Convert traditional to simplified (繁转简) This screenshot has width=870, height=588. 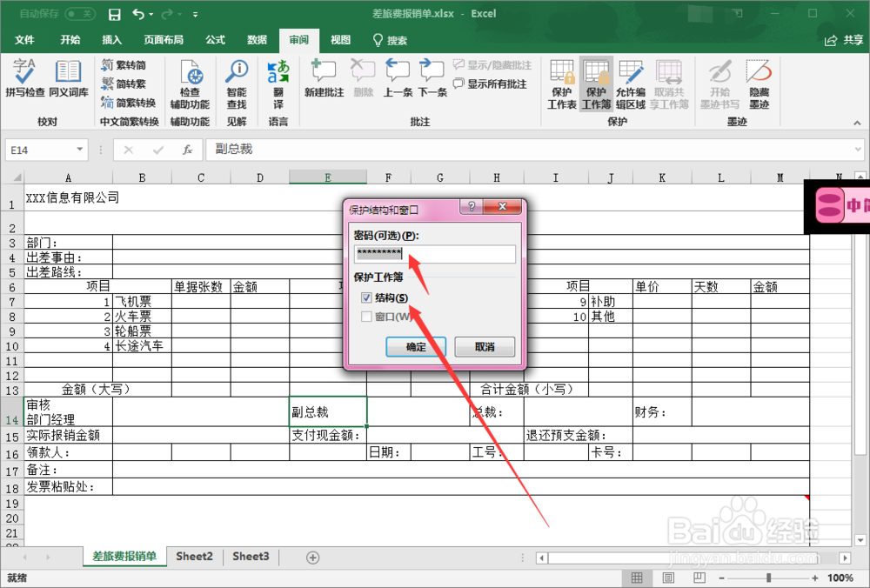click(124, 65)
